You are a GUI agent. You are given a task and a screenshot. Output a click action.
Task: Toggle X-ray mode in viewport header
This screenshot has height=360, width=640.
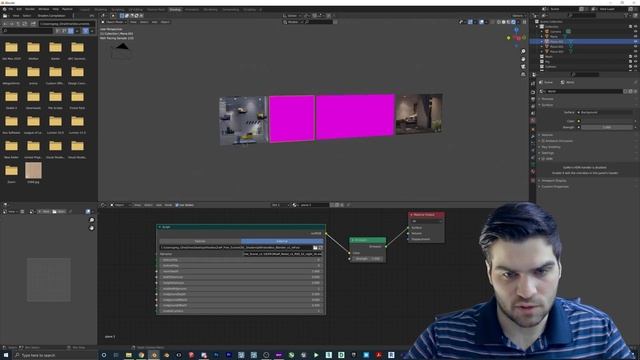tap(492, 22)
